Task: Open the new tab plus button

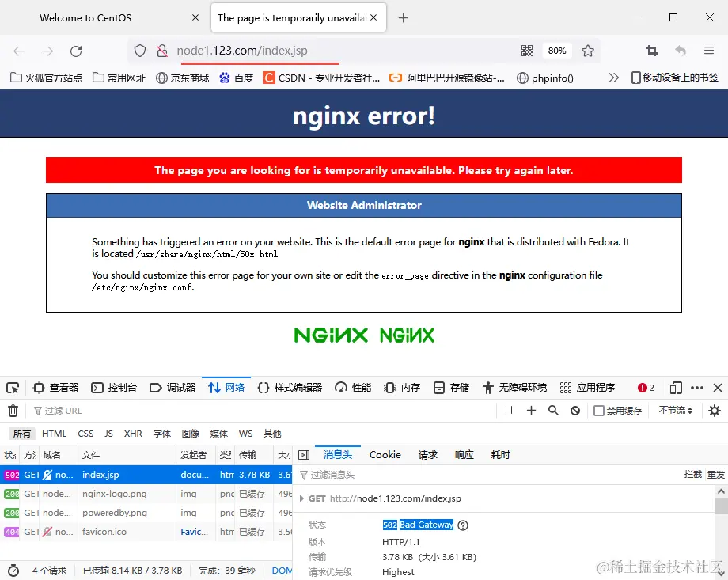Action: 403,18
